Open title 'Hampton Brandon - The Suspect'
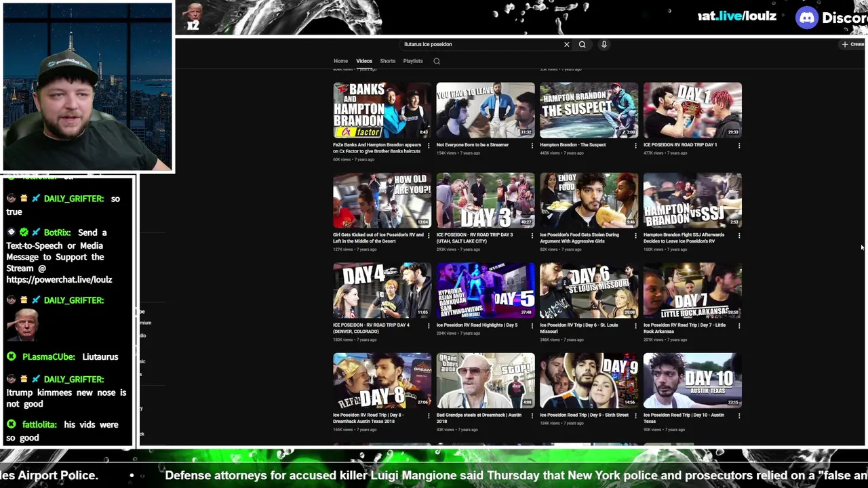This screenshot has width=868, height=488. click(x=572, y=145)
